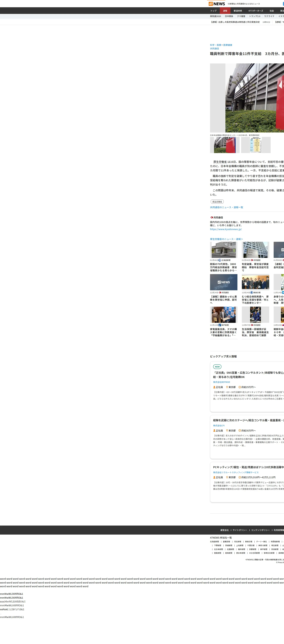This screenshot has width=284, height=644.
Task: Open the 47NEWS placeholder image article
Action: (x=224, y=282)
